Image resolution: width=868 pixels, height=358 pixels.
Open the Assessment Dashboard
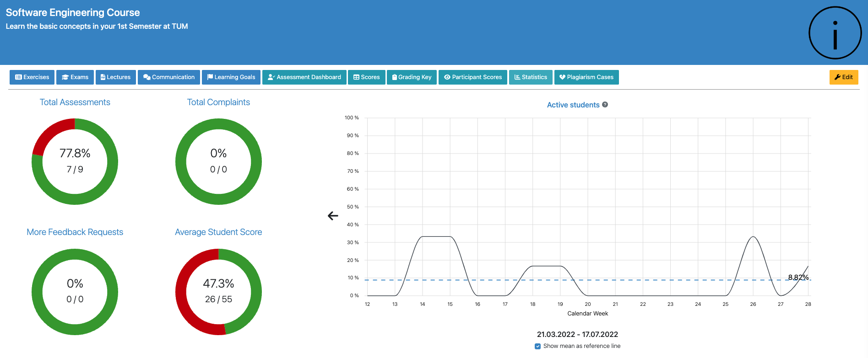[x=304, y=77]
